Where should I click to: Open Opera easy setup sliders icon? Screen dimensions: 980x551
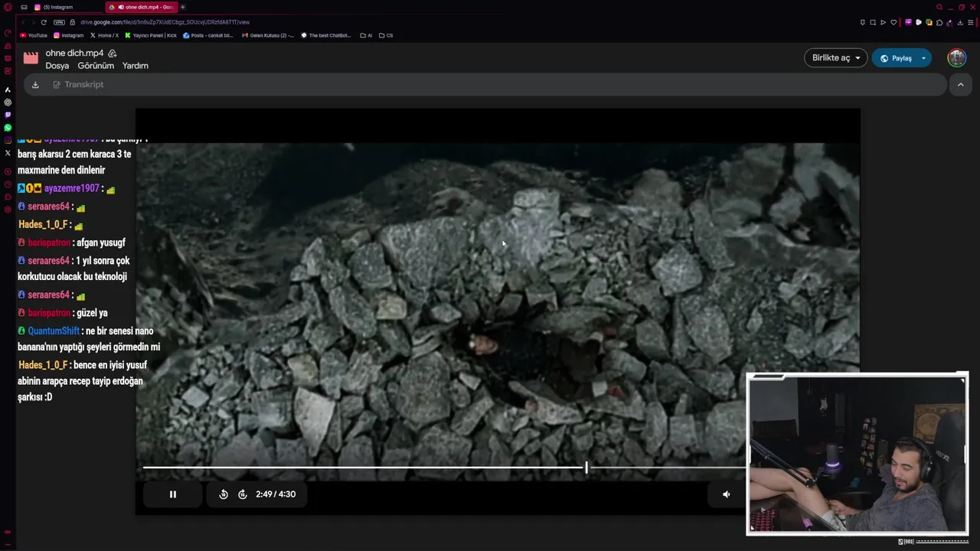pyautogui.click(x=970, y=22)
